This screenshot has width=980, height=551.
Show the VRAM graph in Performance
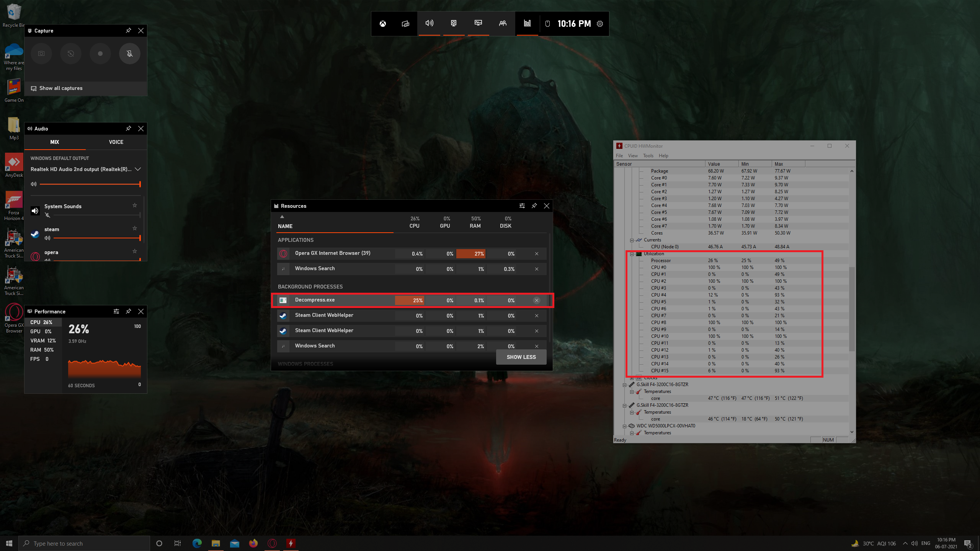43,341
